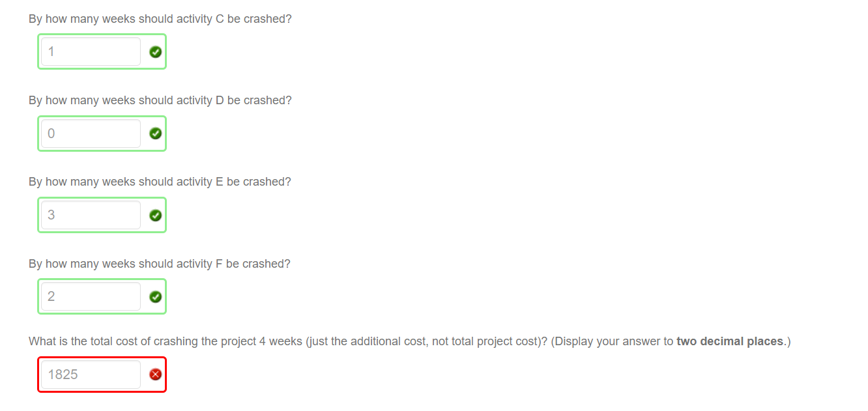Click the green checkmark beside activity E's answer
The width and height of the screenshot is (868, 411).
click(155, 214)
